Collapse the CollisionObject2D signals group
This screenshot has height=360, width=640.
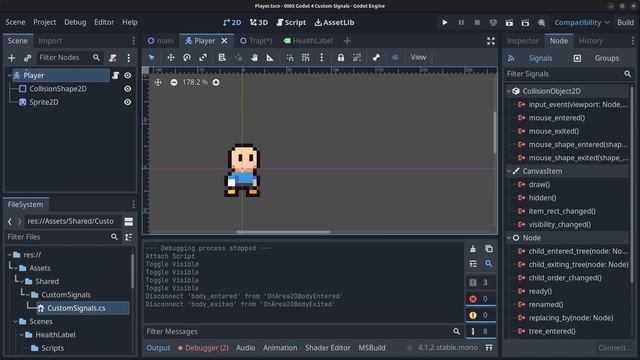509,91
